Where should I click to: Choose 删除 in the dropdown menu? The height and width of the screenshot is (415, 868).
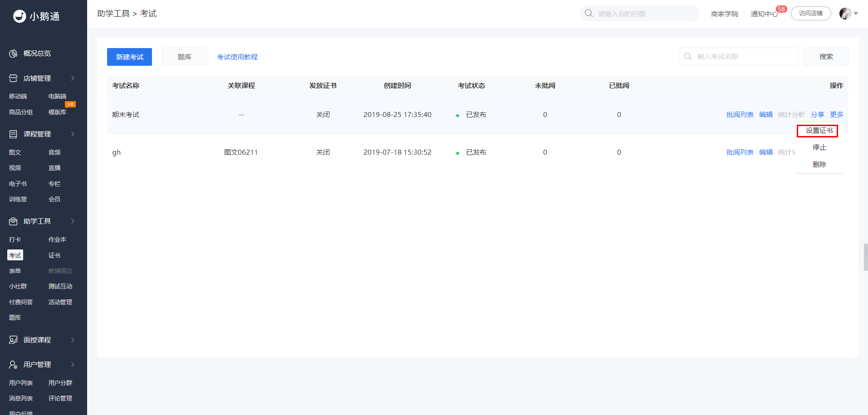pos(819,164)
